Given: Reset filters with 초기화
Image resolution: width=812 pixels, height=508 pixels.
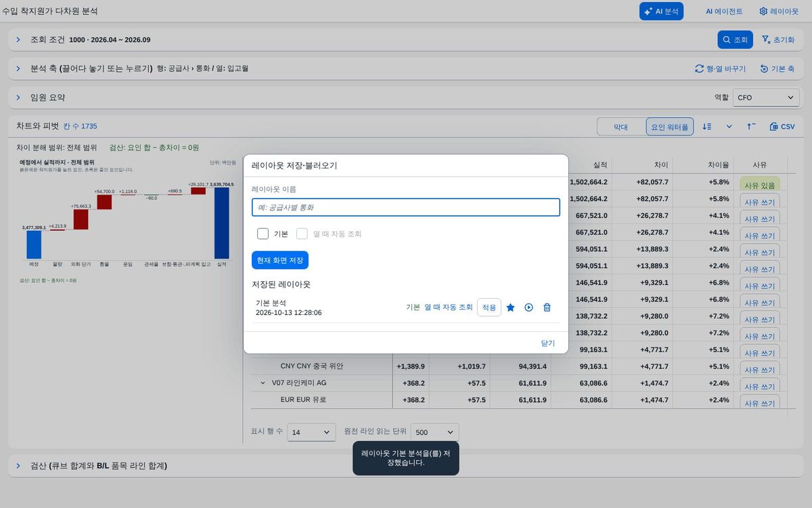Looking at the screenshot, I should [778, 40].
